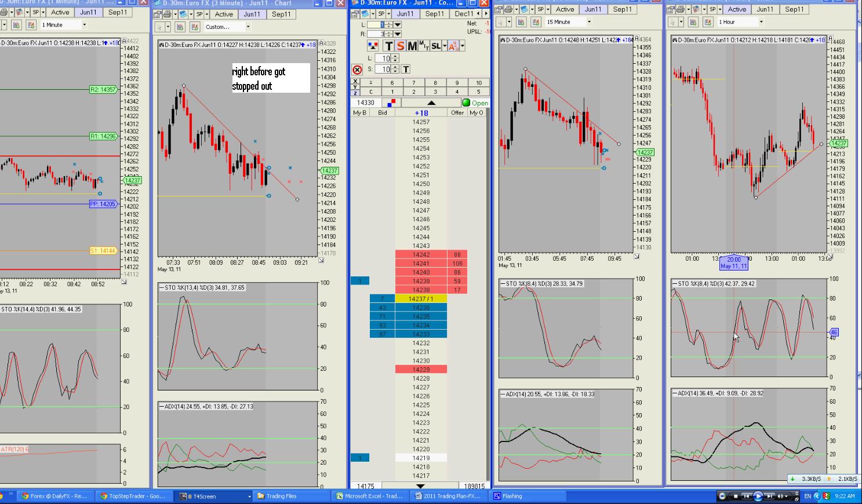This screenshot has width=862, height=504.
Task: Click the second study icon beside the Custom interval box
Action: click(195, 27)
